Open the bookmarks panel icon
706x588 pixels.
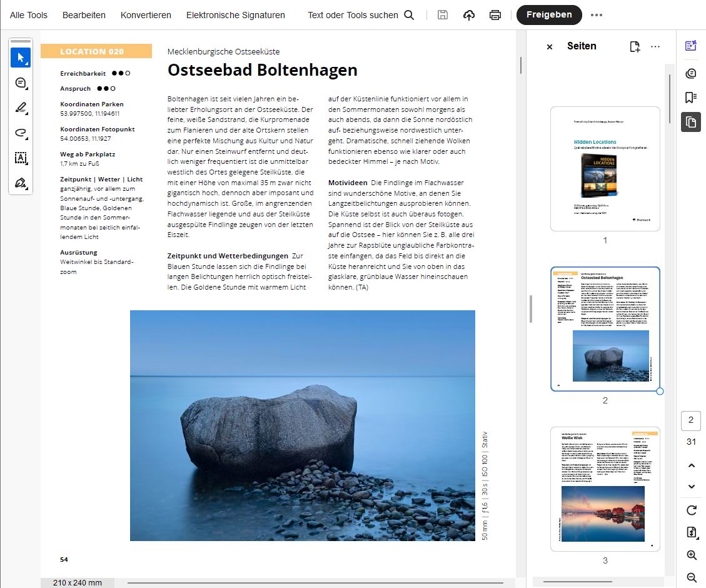691,97
